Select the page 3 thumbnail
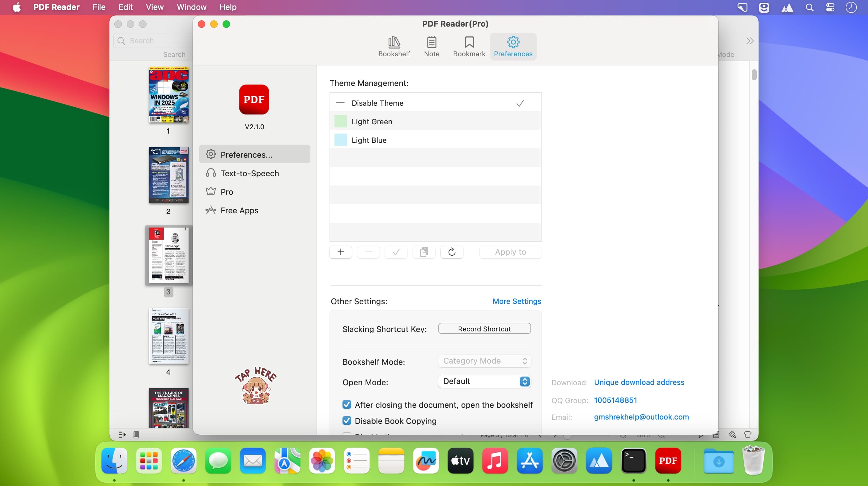The width and height of the screenshot is (868, 486). point(169,255)
